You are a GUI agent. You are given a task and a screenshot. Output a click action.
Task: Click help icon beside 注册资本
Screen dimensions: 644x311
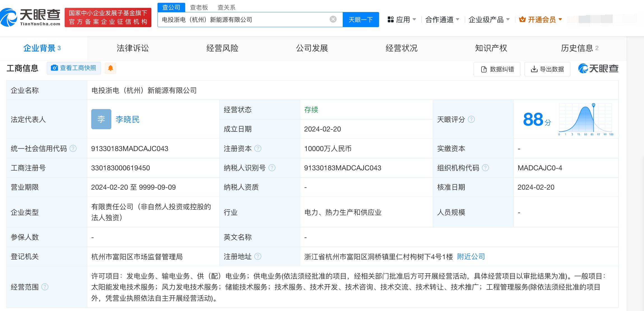pos(258,149)
